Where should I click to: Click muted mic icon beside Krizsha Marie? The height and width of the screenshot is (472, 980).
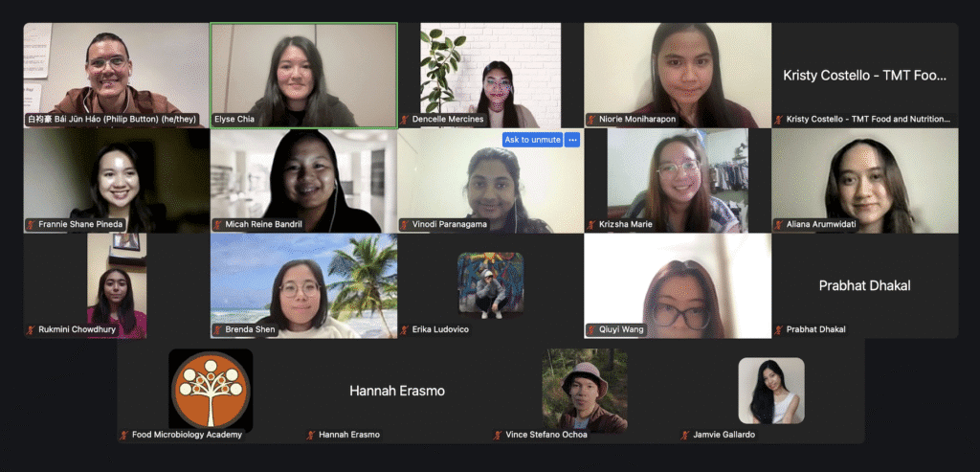[591, 224]
